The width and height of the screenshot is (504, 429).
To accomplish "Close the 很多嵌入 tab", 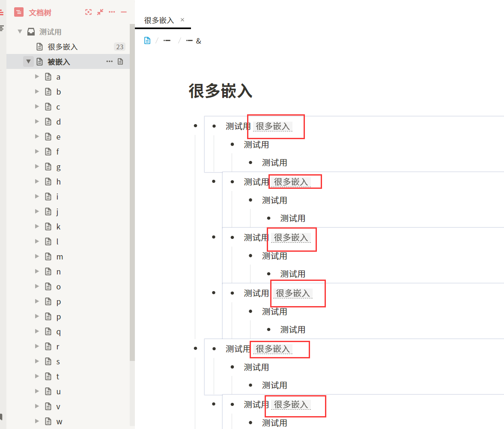I will click(182, 20).
